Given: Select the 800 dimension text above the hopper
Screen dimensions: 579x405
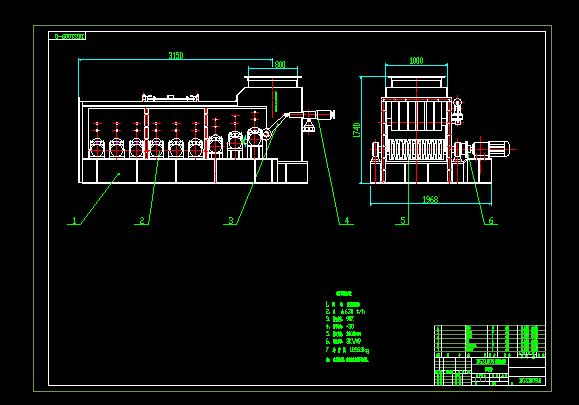Looking at the screenshot, I should (x=280, y=65).
